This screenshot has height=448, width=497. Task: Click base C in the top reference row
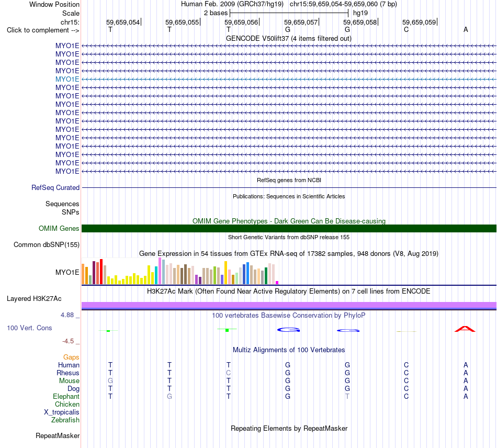406,30
